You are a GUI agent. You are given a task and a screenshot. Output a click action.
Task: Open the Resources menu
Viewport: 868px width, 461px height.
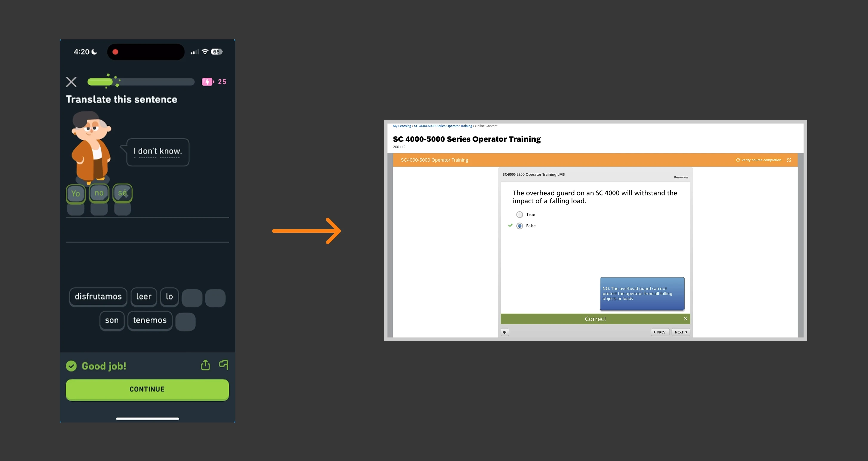coord(681,177)
